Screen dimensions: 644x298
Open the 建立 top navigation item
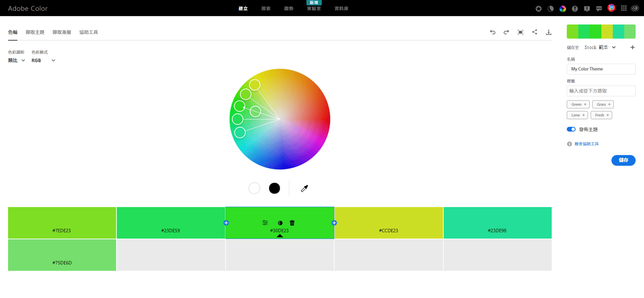click(x=243, y=8)
